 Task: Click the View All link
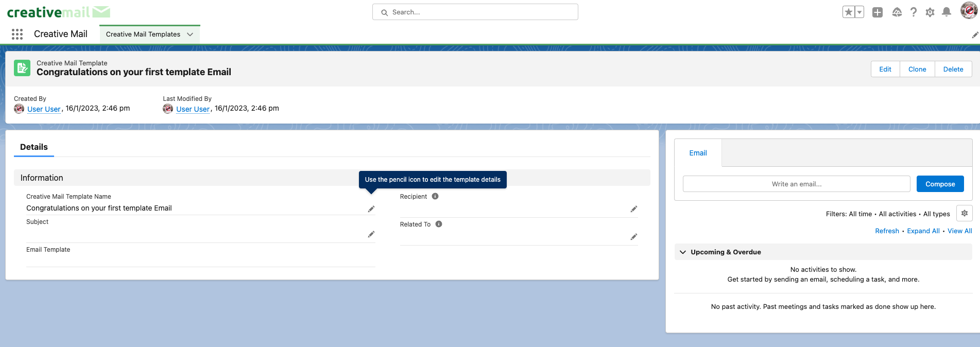point(959,231)
